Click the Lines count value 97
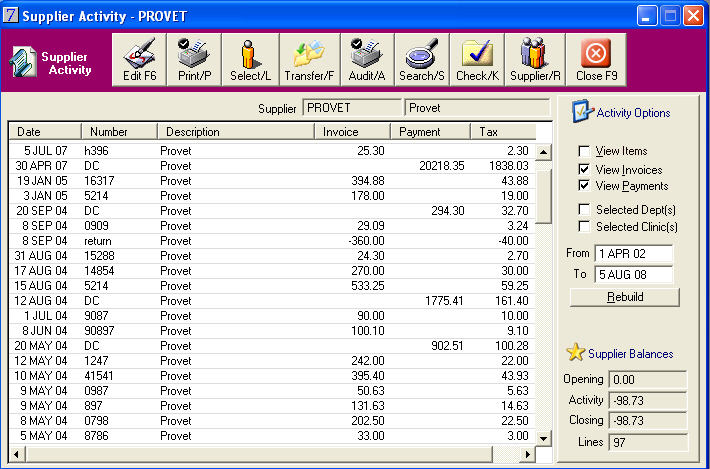 pos(648,442)
